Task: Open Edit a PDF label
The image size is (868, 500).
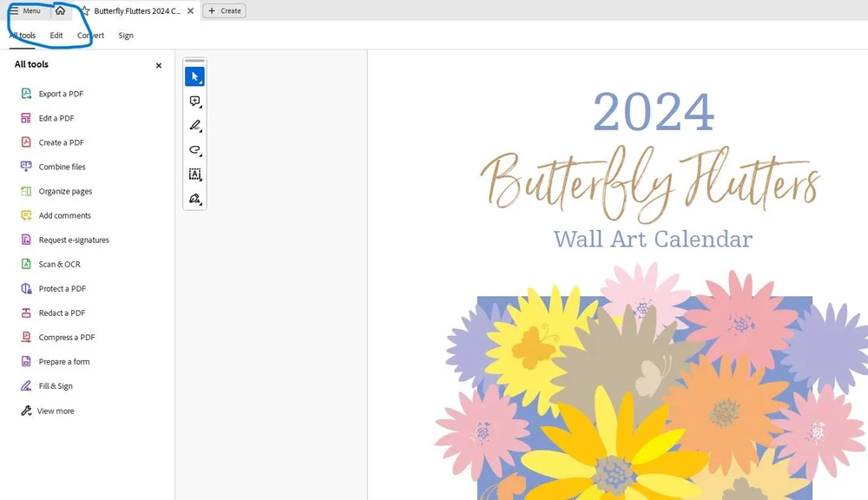Action: pyautogui.click(x=56, y=118)
